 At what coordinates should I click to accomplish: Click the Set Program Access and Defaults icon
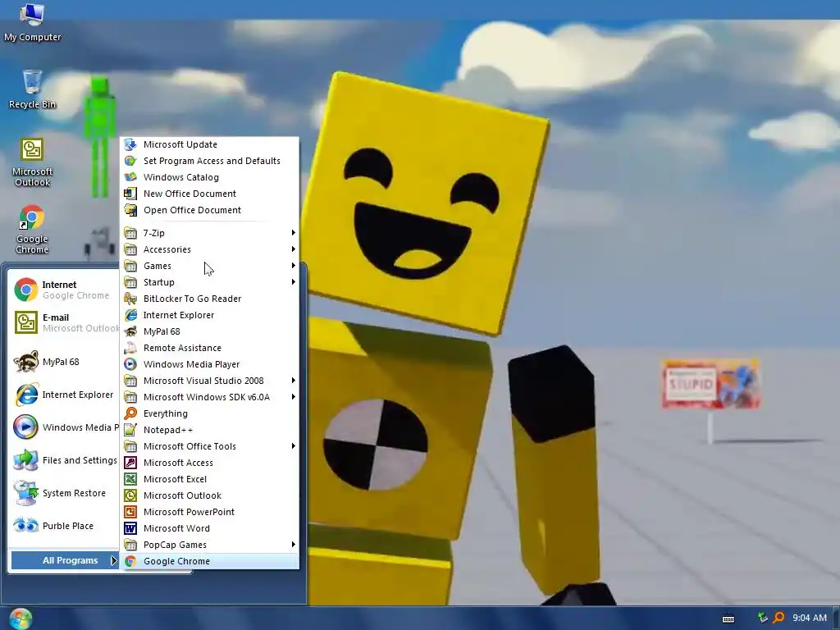(130, 161)
